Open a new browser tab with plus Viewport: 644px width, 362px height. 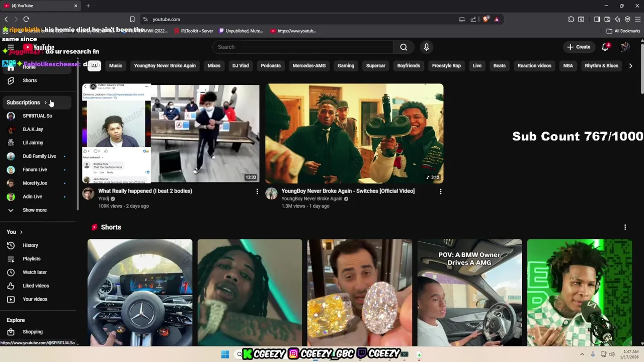click(88, 6)
